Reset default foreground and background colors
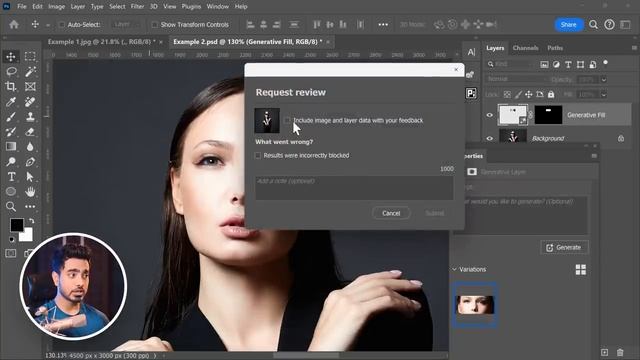640x360 pixels. pyautogui.click(x=11, y=239)
